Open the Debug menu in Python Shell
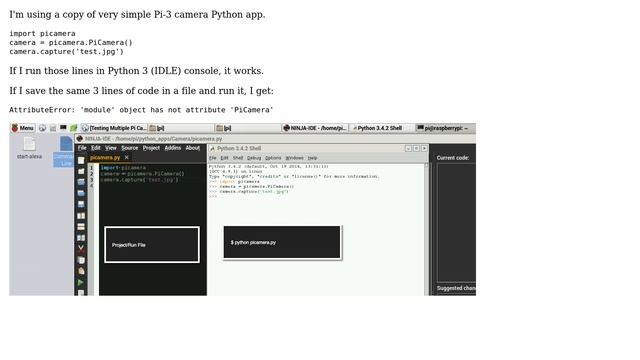This screenshot has height=360, width=640. pos(254,158)
